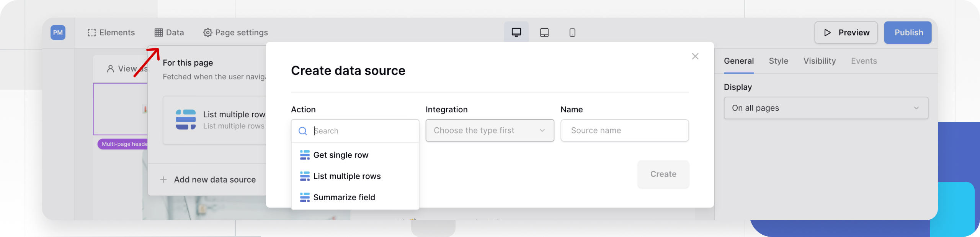The width and height of the screenshot is (980, 237).
Task: Switch to the Visibility tab
Action: point(820,61)
